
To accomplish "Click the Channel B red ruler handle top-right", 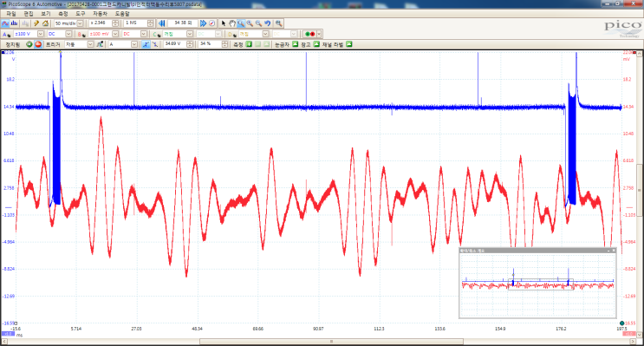I will 634,53.
